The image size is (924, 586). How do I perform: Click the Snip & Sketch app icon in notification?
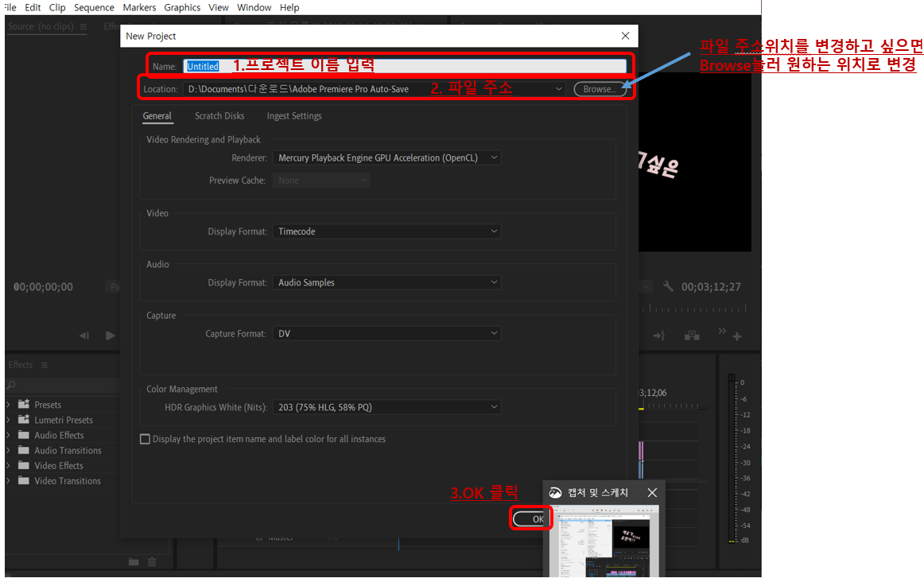(x=555, y=492)
